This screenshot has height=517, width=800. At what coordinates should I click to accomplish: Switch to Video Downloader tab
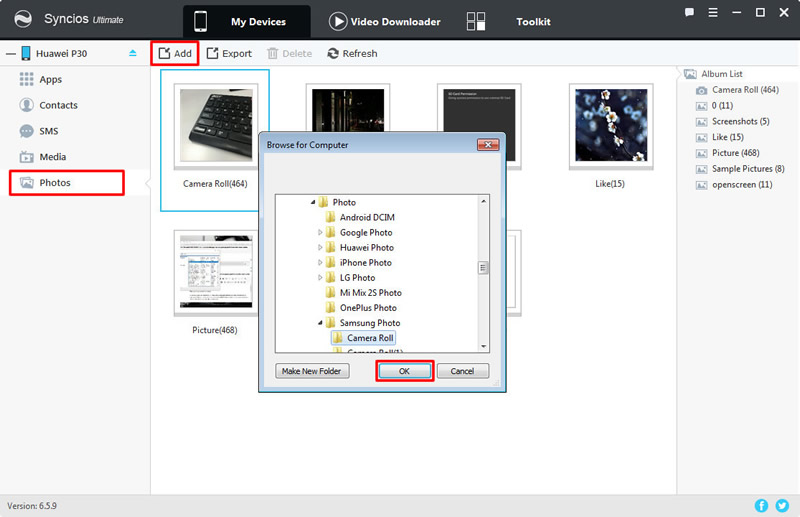tap(384, 21)
